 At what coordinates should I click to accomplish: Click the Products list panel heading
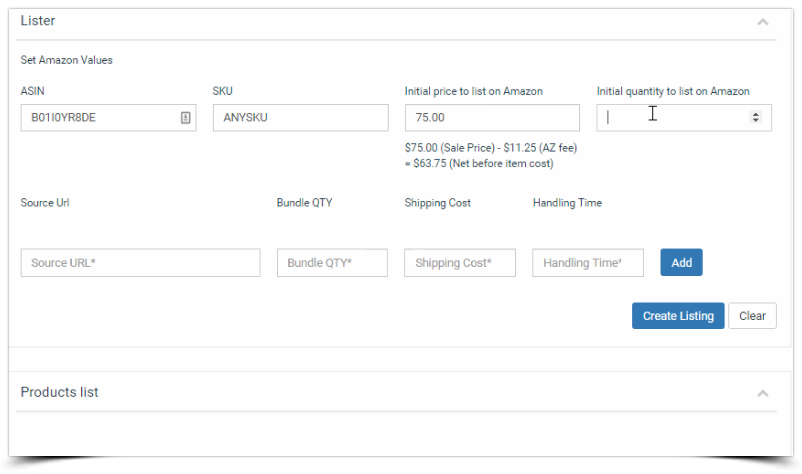(x=59, y=392)
